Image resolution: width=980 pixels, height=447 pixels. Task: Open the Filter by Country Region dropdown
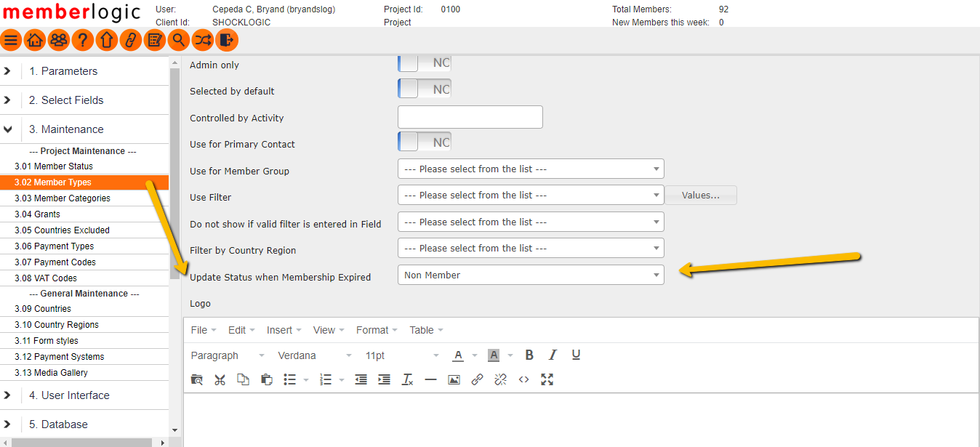pyautogui.click(x=531, y=248)
